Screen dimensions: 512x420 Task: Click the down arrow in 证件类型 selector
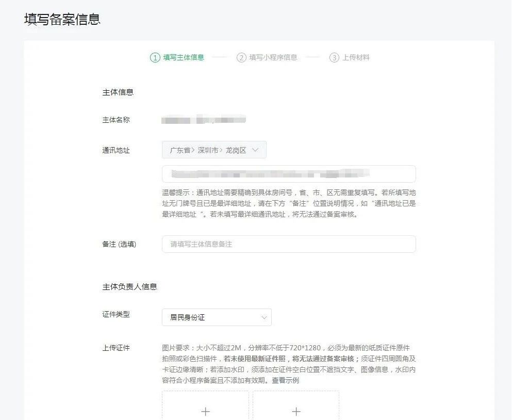coord(264,317)
